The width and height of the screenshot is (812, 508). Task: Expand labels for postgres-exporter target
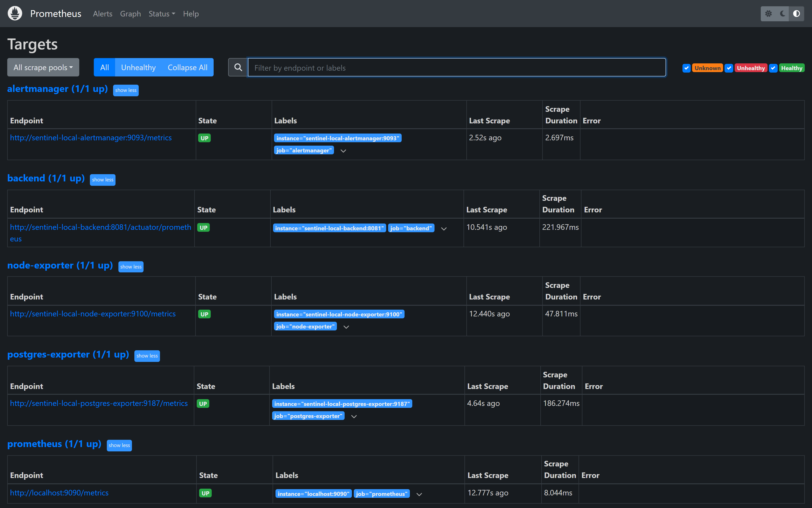[x=354, y=417]
